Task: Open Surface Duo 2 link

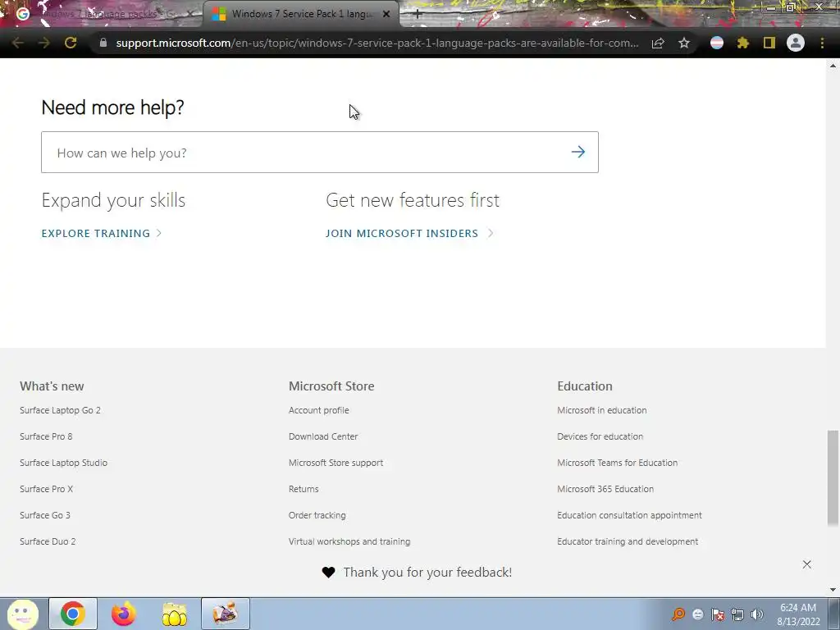Action: (x=48, y=541)
